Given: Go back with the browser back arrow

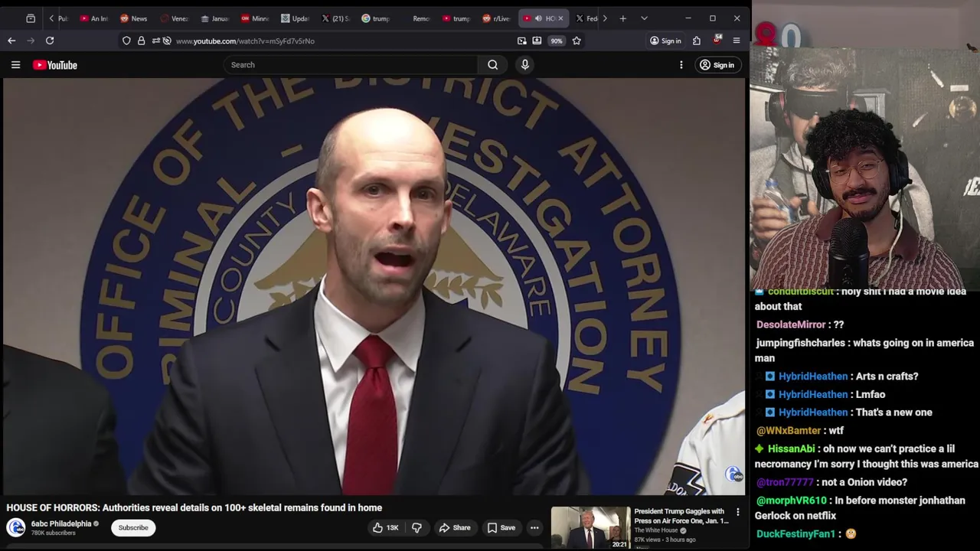Looking at the screenshot, I should click(11, 41).
